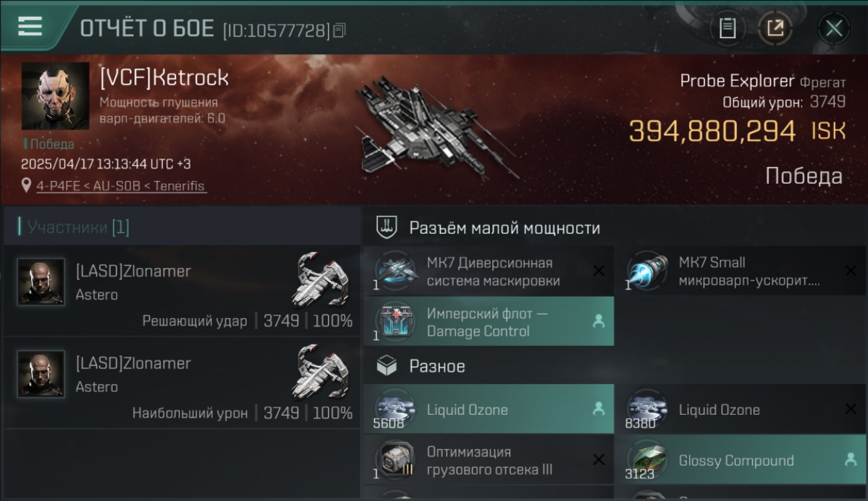Open first Zlonamer participant portrait
The height and width of the screenshot is (501, 868).
point(41,282)
